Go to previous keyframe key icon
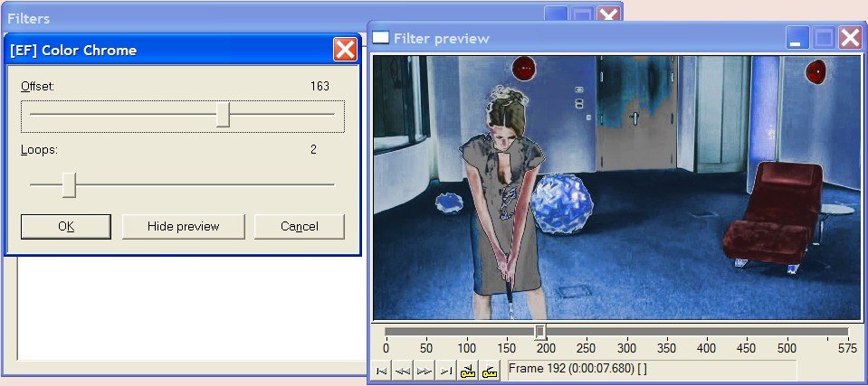This screenshot has width=868, height=386. (x=468, y=371)
